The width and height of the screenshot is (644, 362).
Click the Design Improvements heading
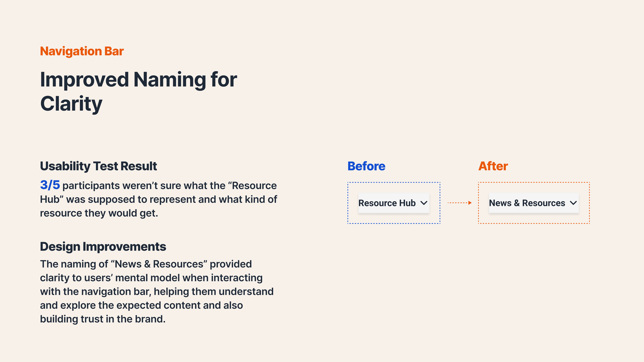[x=103, y=247]
